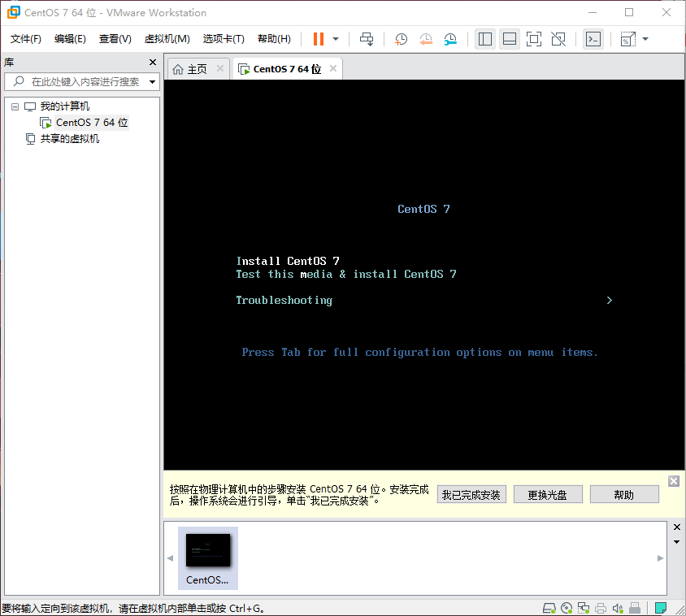
Task: Revert the virtual machine to its snapshot
Action: coord(426,39)
